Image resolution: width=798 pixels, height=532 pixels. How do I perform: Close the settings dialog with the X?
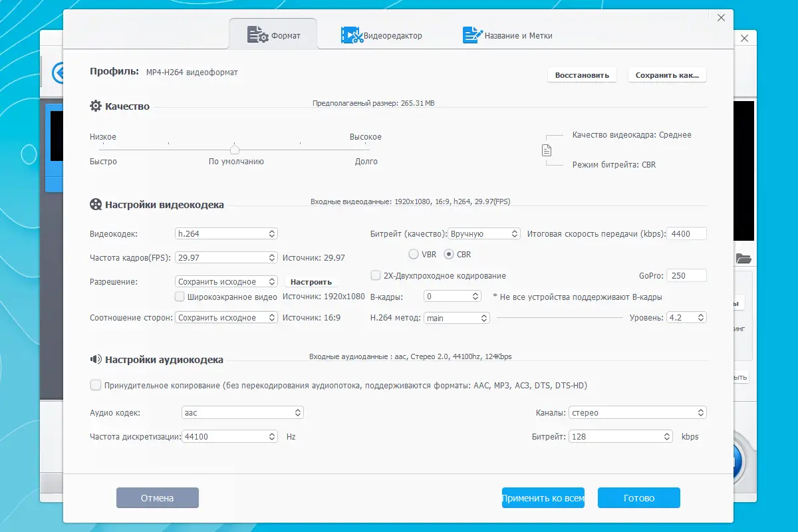[721, 18]
